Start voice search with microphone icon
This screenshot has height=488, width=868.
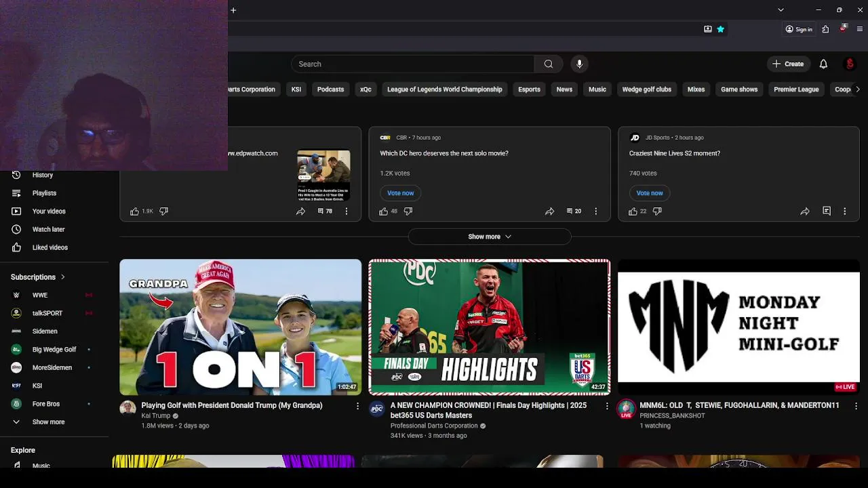pos(579,64)
